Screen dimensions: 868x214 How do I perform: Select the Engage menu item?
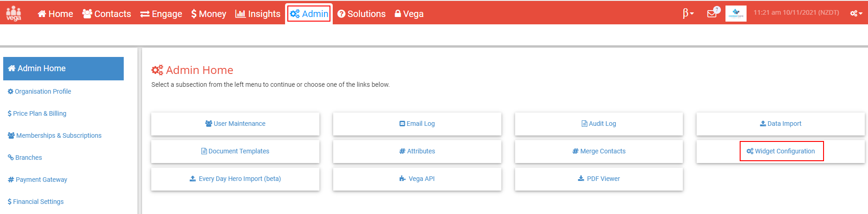[161, 14]
